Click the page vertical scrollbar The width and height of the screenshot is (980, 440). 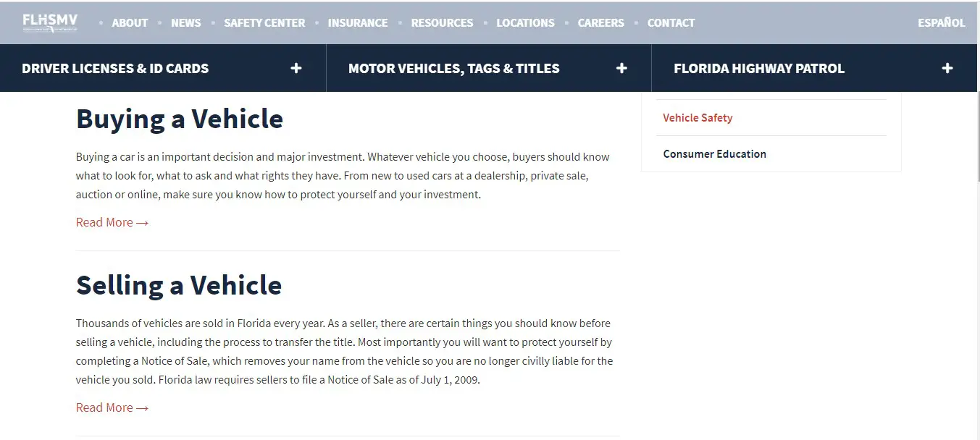point(979,220)
